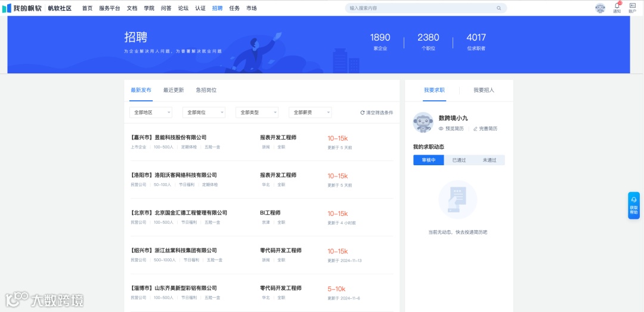Open 问答 in the navigation
Viewport: 644px width, 312px height.
[x=166, y=8]
